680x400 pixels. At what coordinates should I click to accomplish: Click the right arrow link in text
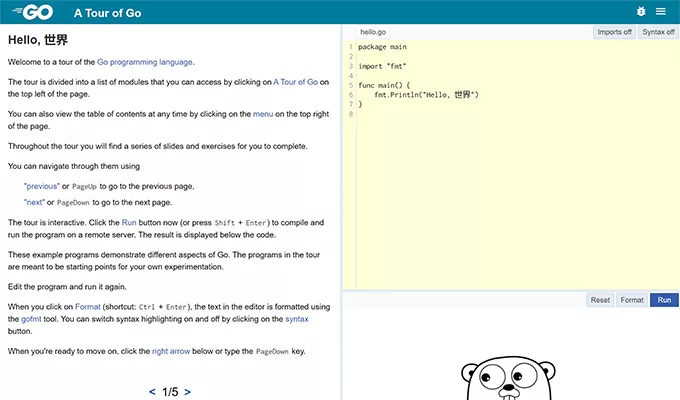(171, 351)
